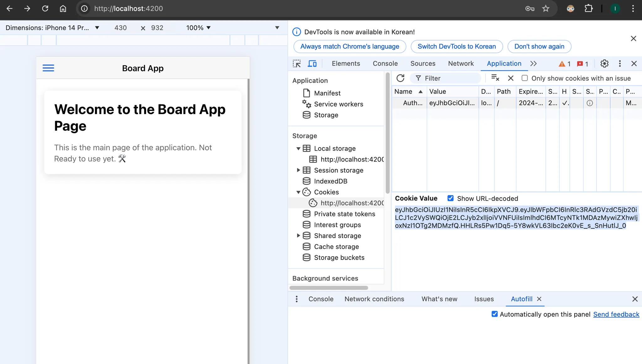Click Switch DevTools to Korean button
642x364 pixels.
456,46
